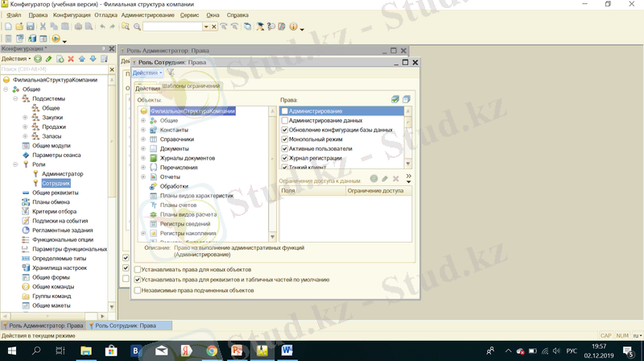Collapse the Роли branch in configuration tree

(x=15, y=164)
